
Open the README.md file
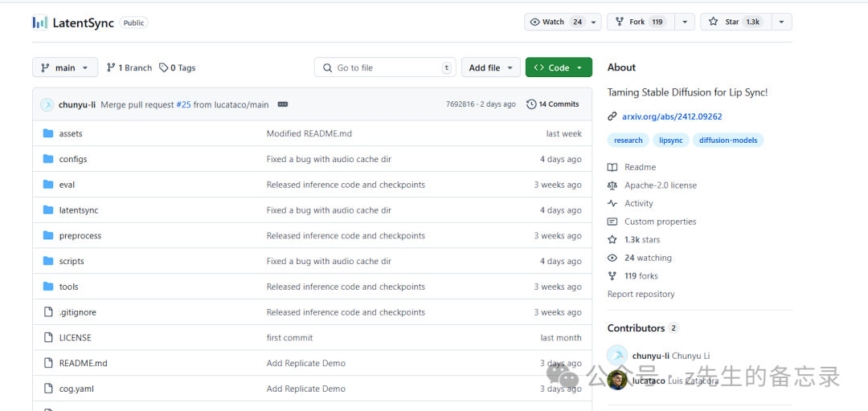tap(83, 363)
